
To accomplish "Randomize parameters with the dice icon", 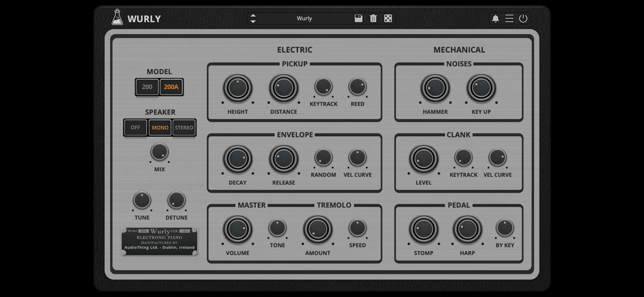I will pos(387,18).
